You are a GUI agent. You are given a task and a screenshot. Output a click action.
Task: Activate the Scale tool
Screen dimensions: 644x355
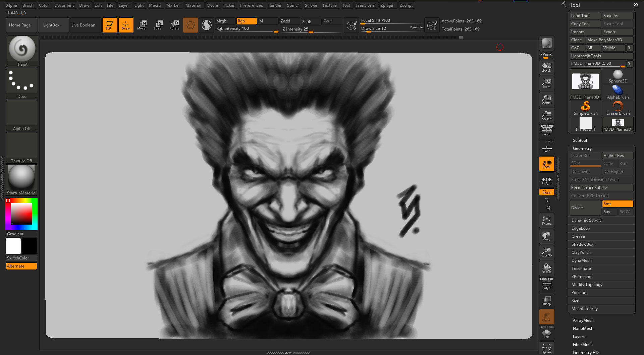(158, 25)
